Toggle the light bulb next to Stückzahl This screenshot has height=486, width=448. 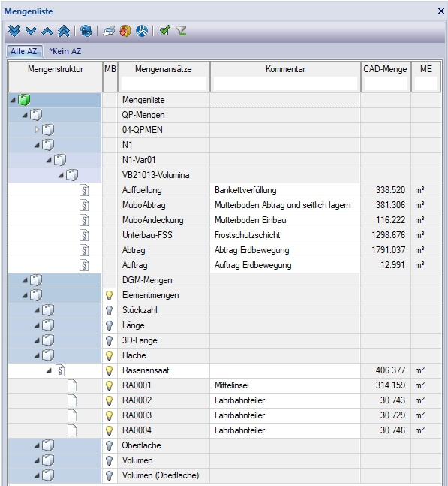[109, 310]
